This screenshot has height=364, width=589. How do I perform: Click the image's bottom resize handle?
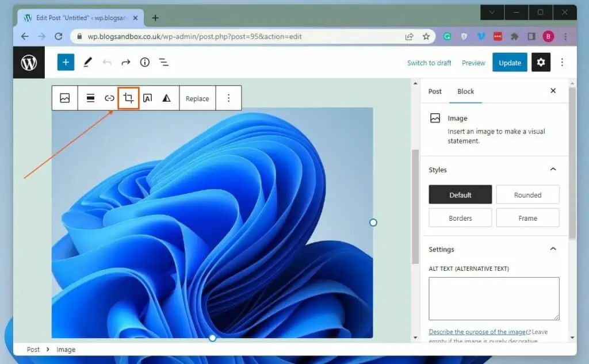click(x=212, y=338)
